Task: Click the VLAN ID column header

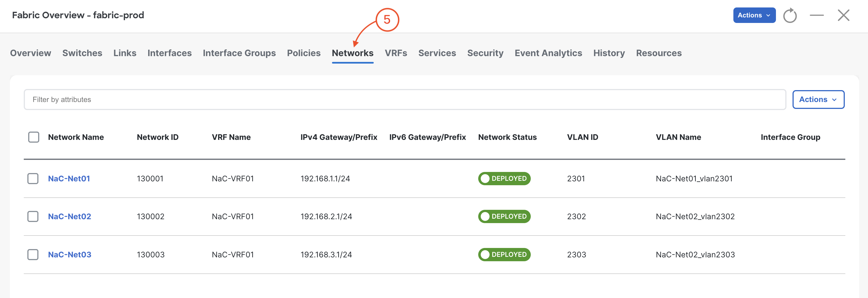Action: click(x=583, y=137)
